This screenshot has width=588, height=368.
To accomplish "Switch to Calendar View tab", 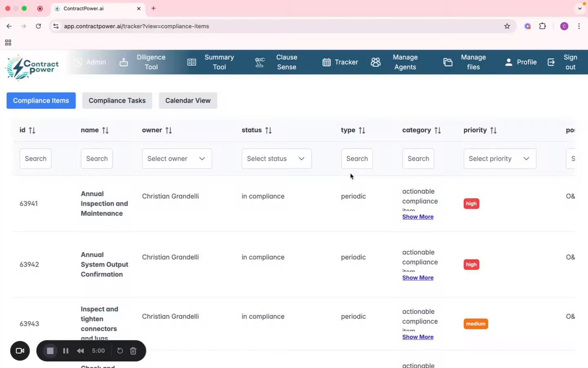I will pos(188,100).
